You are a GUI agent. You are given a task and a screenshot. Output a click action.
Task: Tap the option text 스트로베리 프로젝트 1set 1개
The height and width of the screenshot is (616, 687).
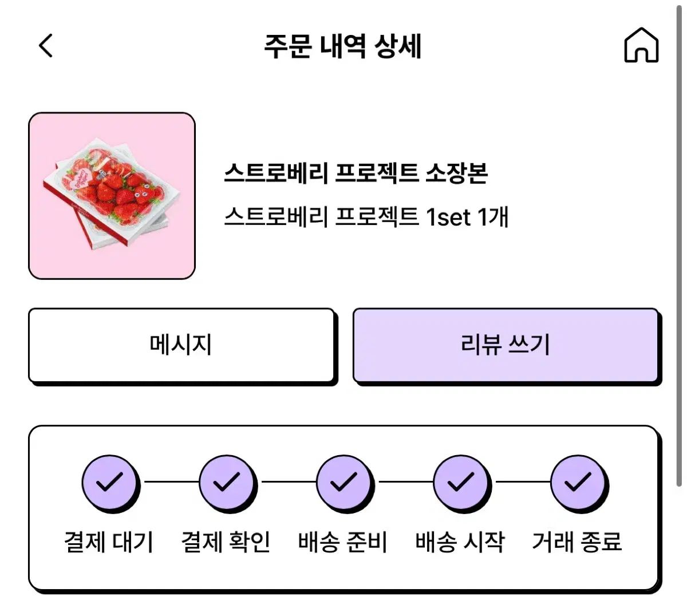pyautogui.click(x=366, y=217)
